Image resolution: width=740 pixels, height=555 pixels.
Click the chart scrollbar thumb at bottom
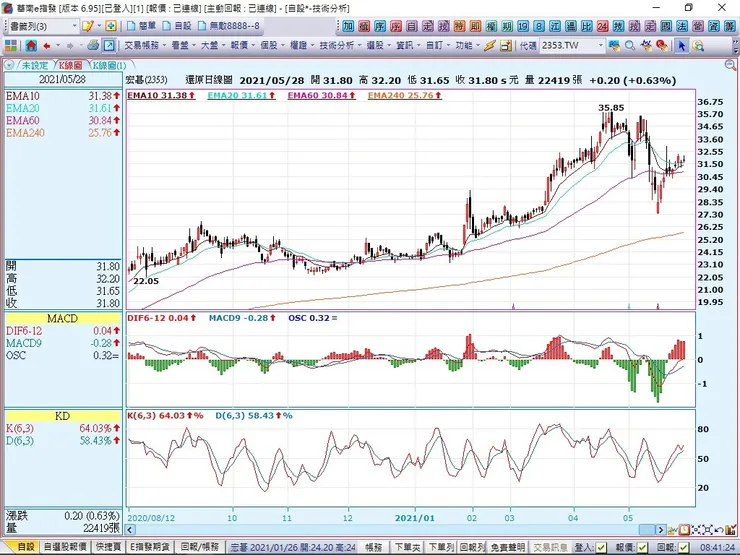pos(647,530)
